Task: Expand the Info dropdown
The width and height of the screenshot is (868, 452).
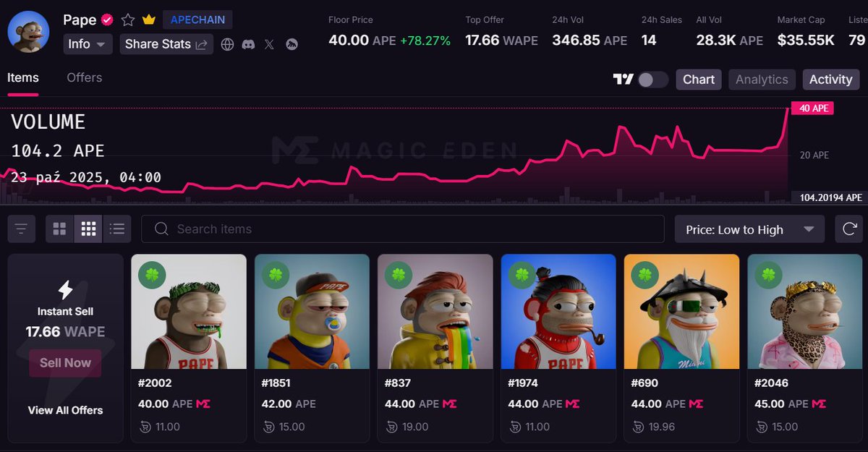Action: click(88, 44)
